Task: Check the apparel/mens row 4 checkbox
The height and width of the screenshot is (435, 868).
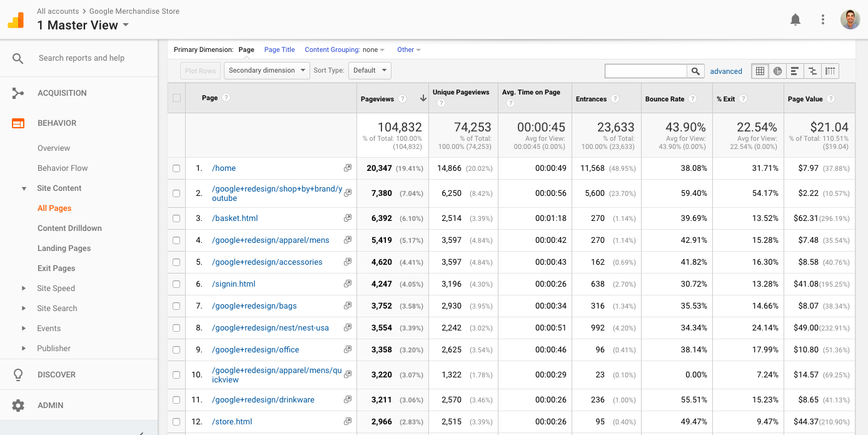Action: click(x=176, y=240)
